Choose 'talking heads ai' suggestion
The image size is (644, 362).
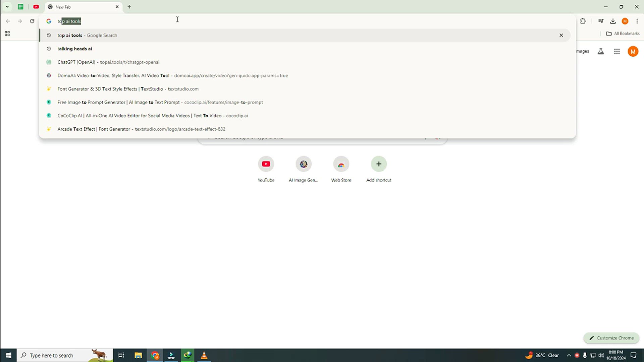[305, 49]
